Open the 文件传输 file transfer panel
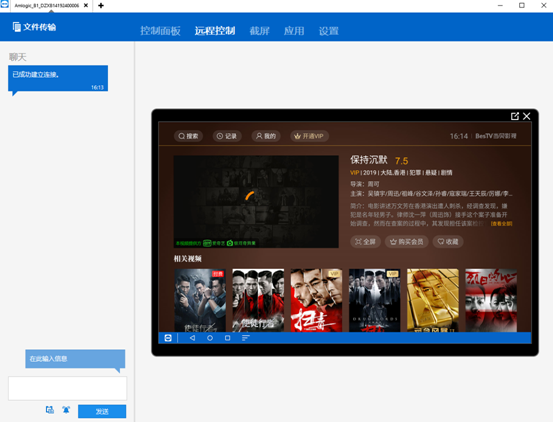The image size is (553, 422). point(34,27)
